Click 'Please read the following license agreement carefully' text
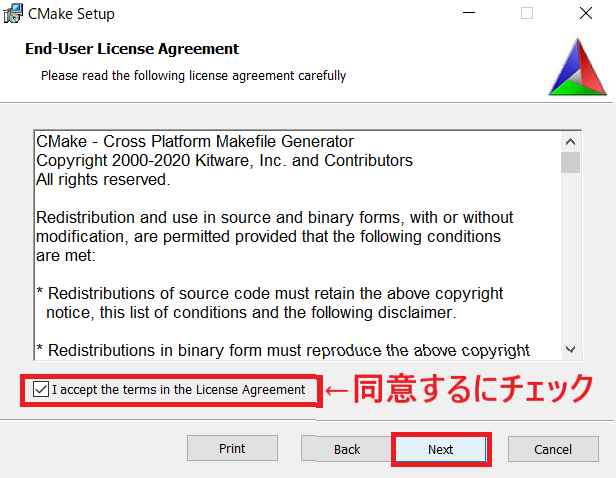This screenshot has height=478, width=616. click(x=194, y=75)
